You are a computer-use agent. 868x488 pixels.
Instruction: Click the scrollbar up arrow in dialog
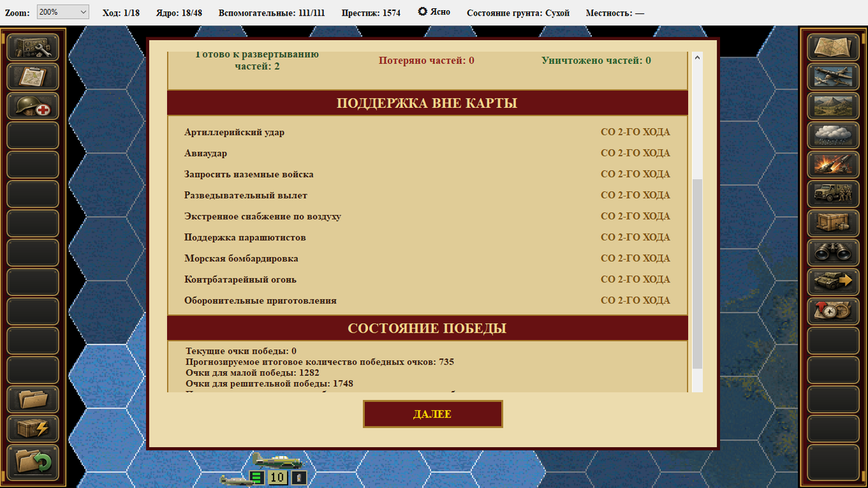(x=697, y=58)
